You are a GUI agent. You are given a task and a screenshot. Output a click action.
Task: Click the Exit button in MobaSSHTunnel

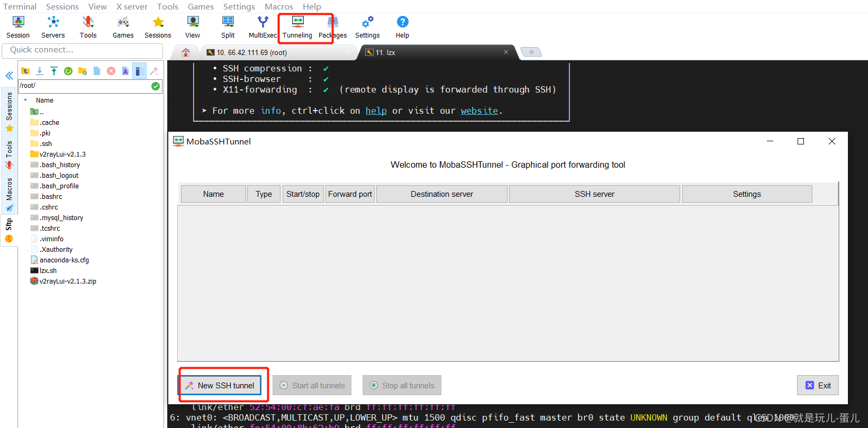tap(818, 385)
